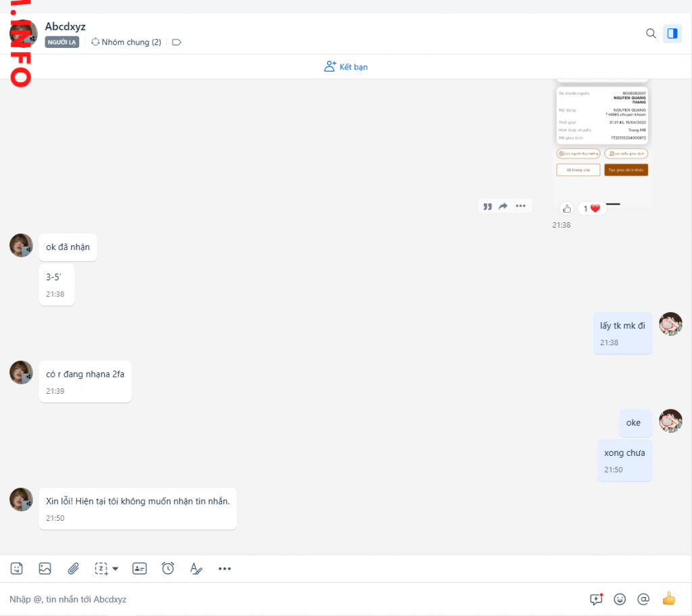Viewport: 692px width, 616px height.
Task: Open more options in the chat toolbar
Action: (x=225, y=569)
